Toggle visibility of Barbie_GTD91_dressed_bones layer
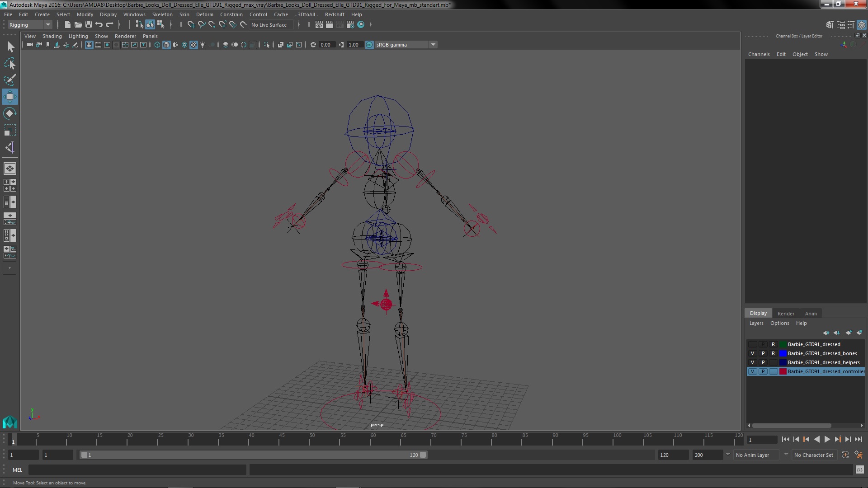The image size is (868, 488). (x=752, y=353)
